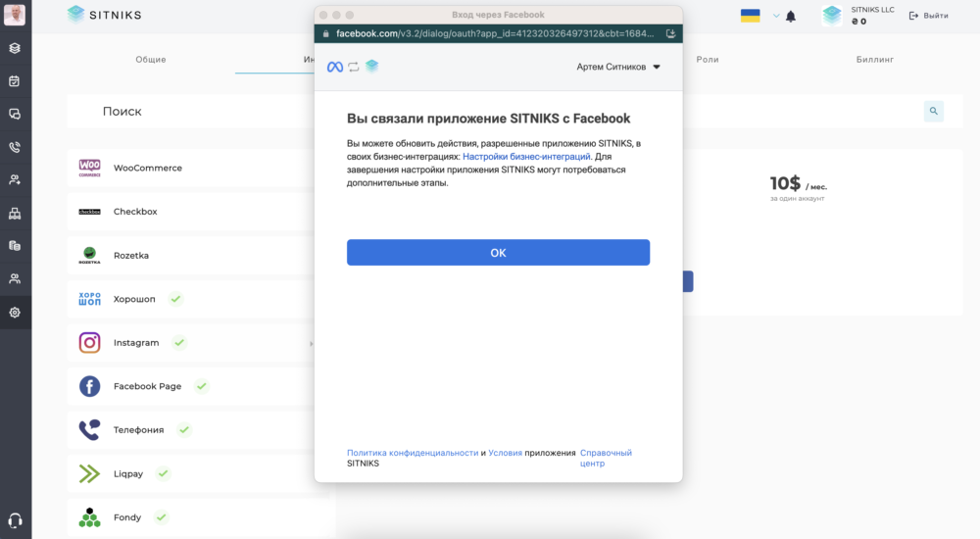Screen dimensions: 980x539
Task: Open the Условия link
Action: coord(505,453)
